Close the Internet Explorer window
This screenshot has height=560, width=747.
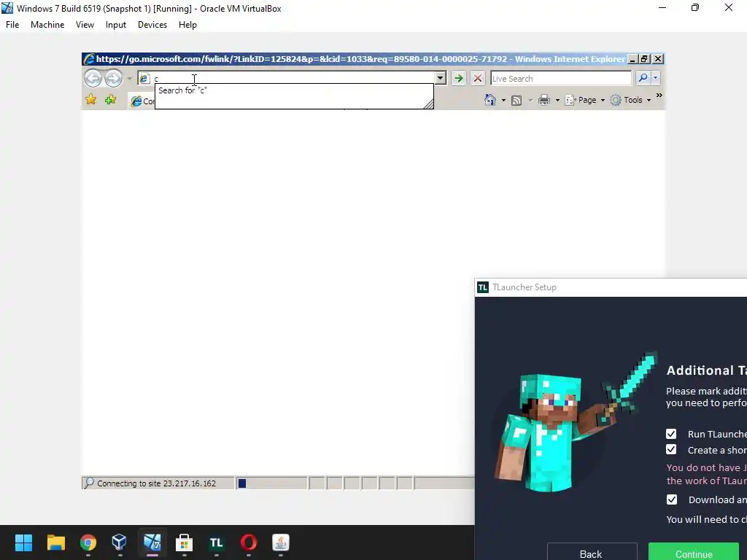pyautogui.click(x=658, y=59)
